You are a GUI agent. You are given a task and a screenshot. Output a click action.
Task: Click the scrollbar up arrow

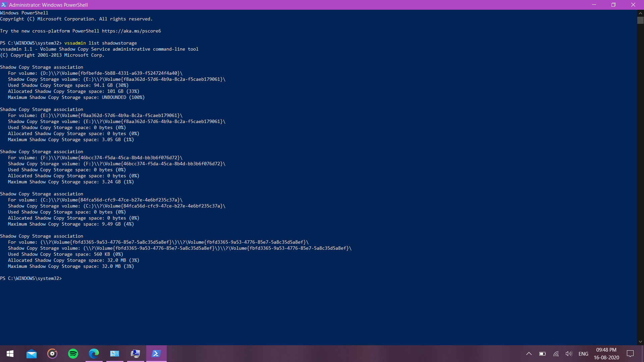click(640, 13)
